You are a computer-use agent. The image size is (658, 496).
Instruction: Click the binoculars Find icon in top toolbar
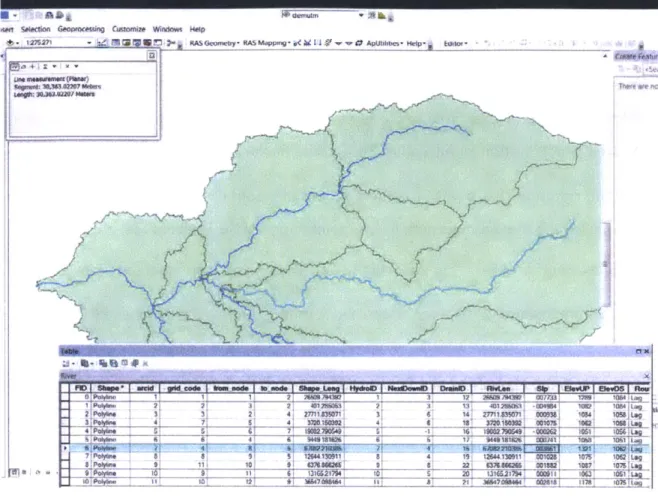pyautogui.click(x=49, y=16)
